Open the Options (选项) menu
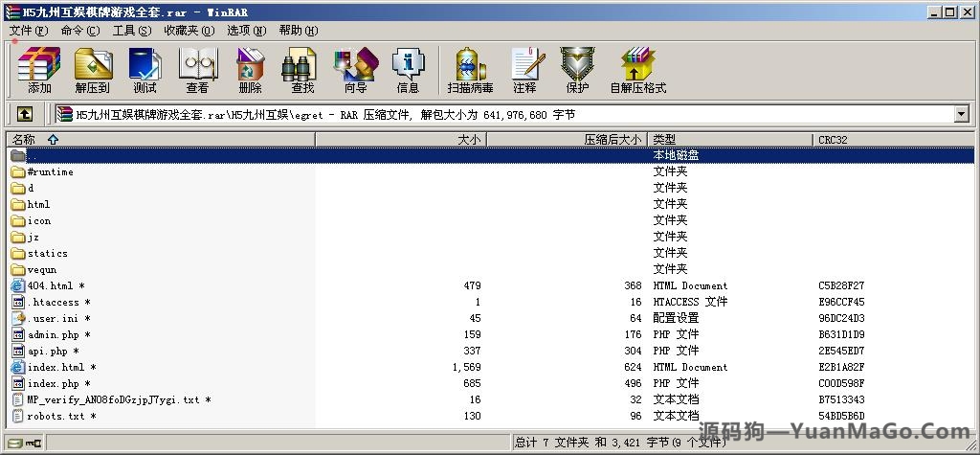 (246, 30)
